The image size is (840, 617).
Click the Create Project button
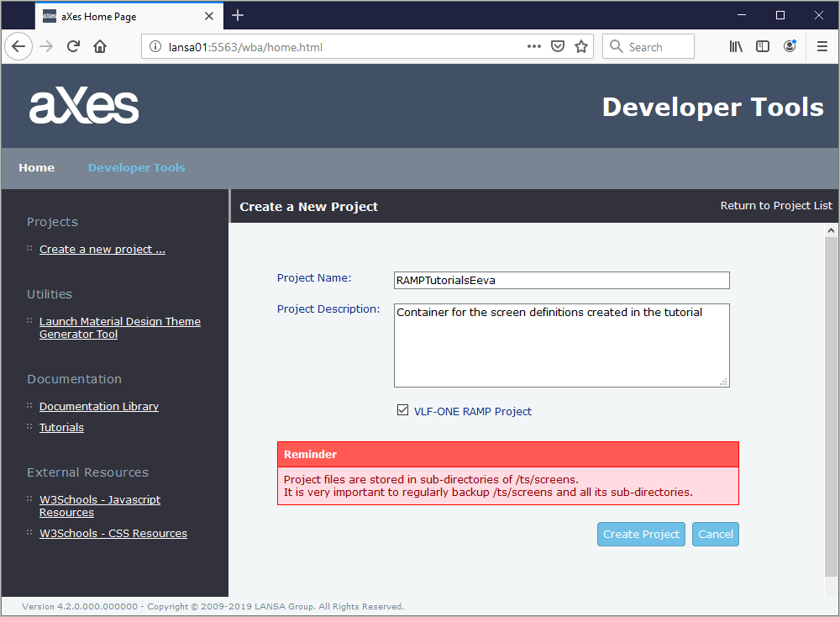(x=641, y=534)
